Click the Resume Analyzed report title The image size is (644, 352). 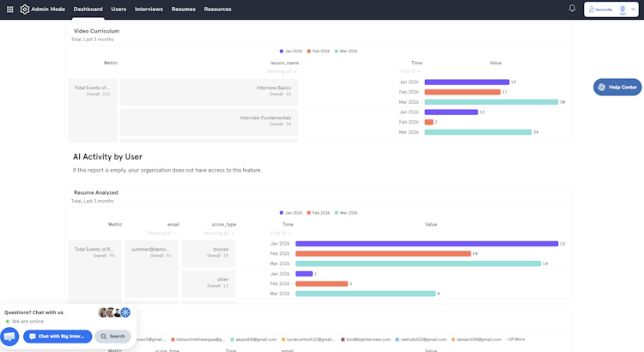point(95,192)
